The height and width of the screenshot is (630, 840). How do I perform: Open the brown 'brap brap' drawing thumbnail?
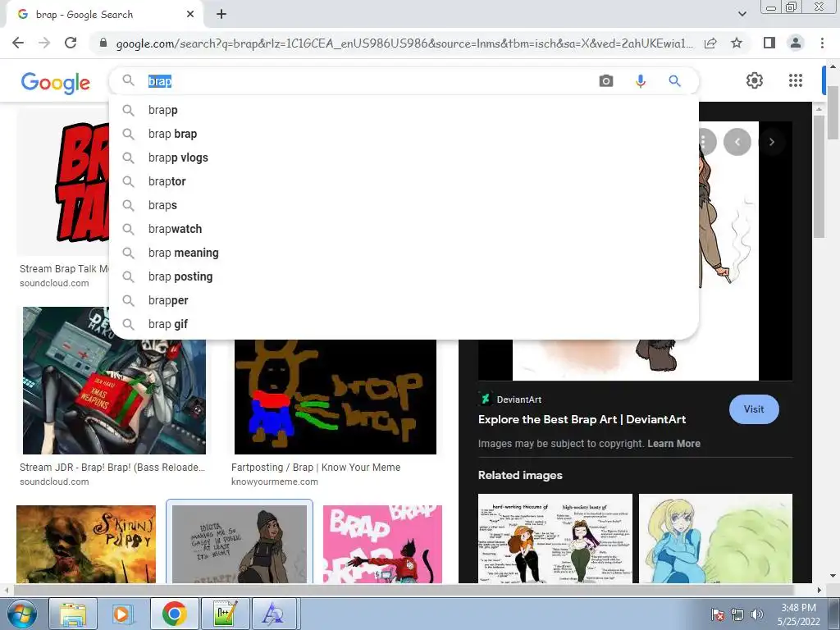[x=336, y=396]
